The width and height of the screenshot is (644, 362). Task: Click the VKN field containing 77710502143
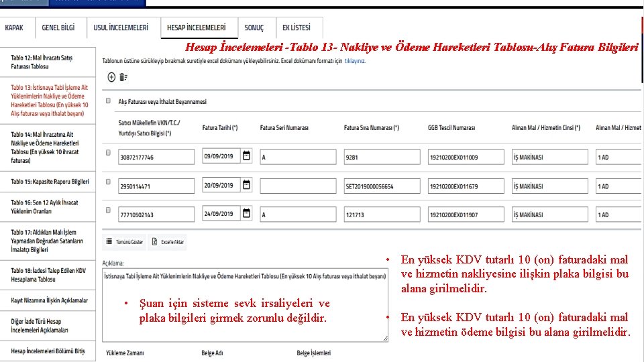pyautogui.click(x=156, y=215)
